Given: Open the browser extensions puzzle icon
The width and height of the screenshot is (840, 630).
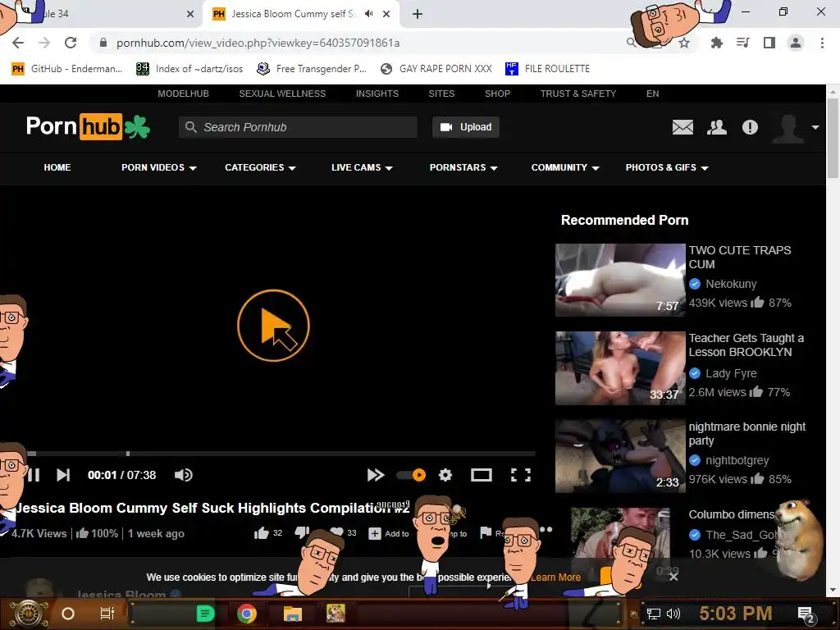Looking at the screenshot, I should point(716,43).
